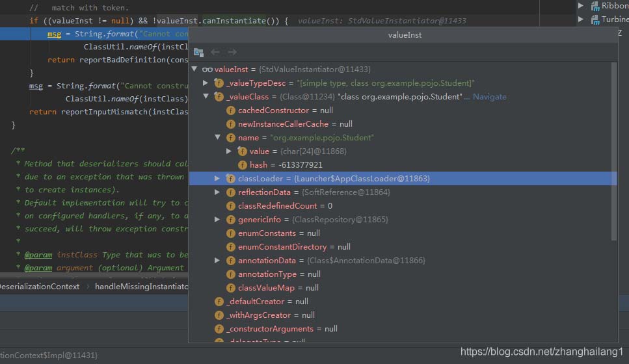Screen dimensions: 629x364
Task: Click the popup's vertical scrollbar
Action: [613, 149]
